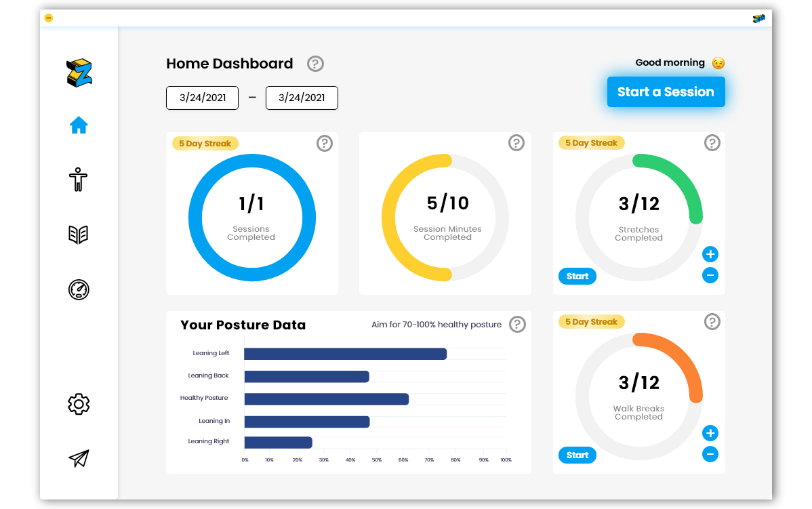Viewport: 812px width, 509px height.
Task: Click the 50% axis label
Action: coord(376,460)
